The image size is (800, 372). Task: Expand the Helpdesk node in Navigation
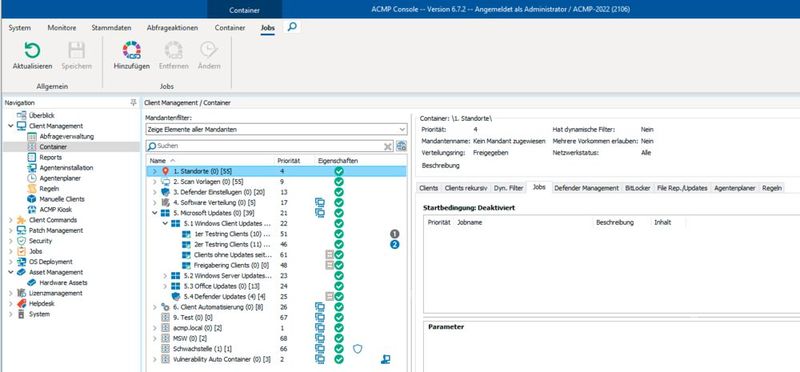point(11,303)
